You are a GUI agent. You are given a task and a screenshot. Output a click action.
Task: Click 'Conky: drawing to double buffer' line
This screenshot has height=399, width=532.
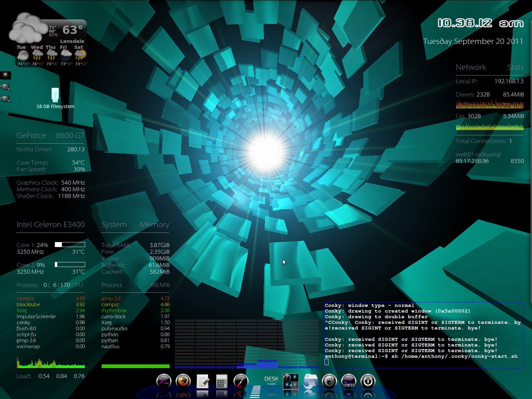tap(376, 317)
